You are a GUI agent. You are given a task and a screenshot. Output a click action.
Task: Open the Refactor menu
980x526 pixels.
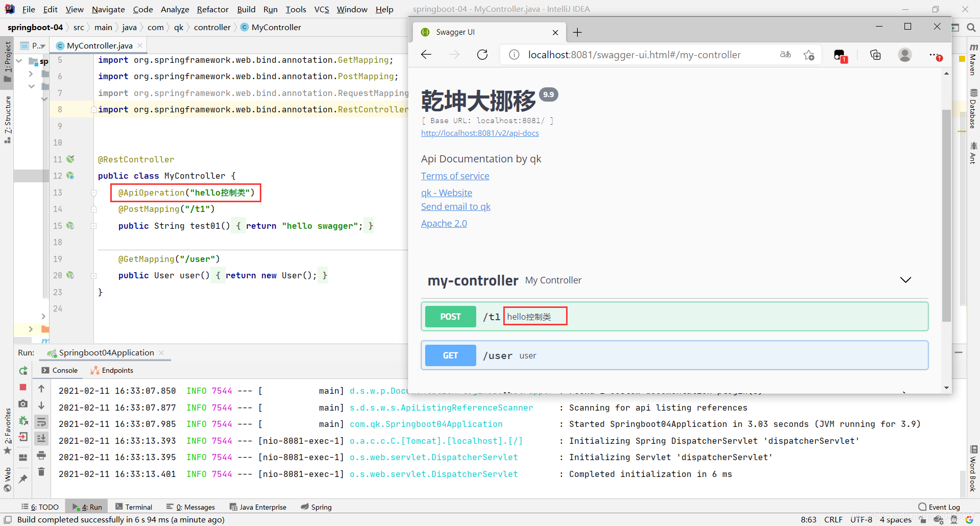[x=212, y=9]
